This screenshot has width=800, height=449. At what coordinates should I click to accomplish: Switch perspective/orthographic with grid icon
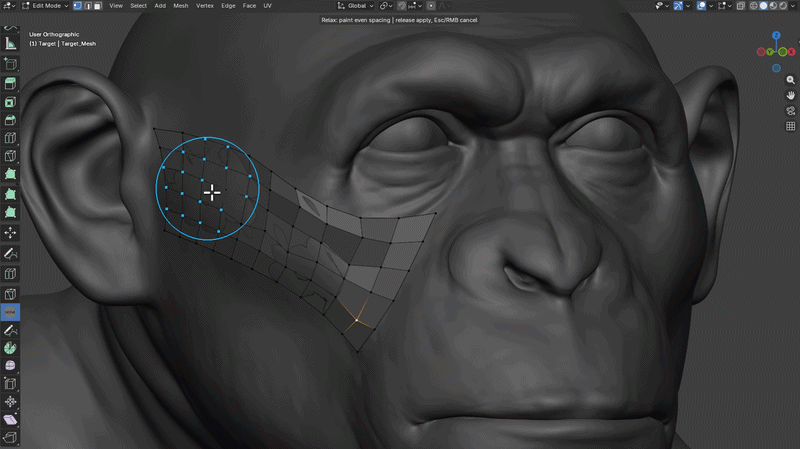[x=790, y=126]
